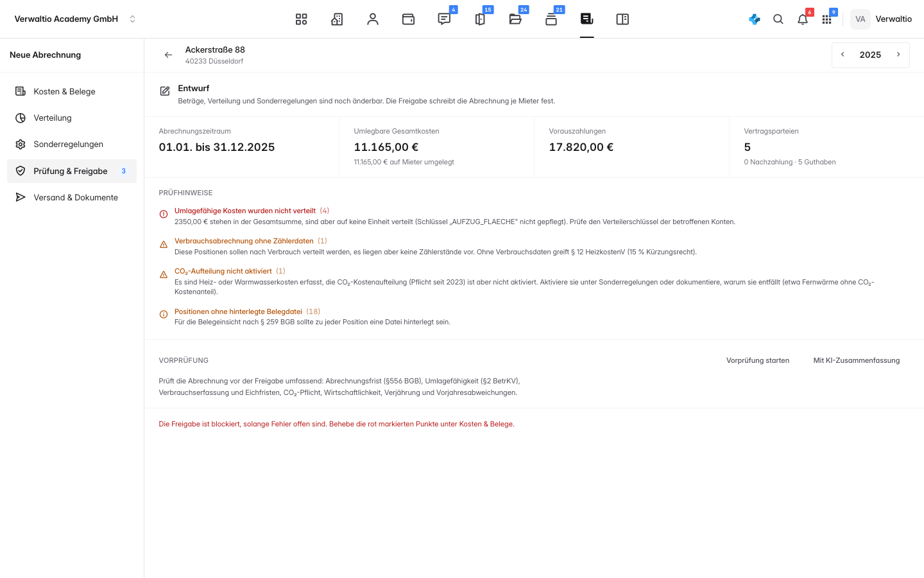This screenshot has width=924, height=578.
Task: Open the wallet icon in top navigation
Action: [x=408, y=19]
